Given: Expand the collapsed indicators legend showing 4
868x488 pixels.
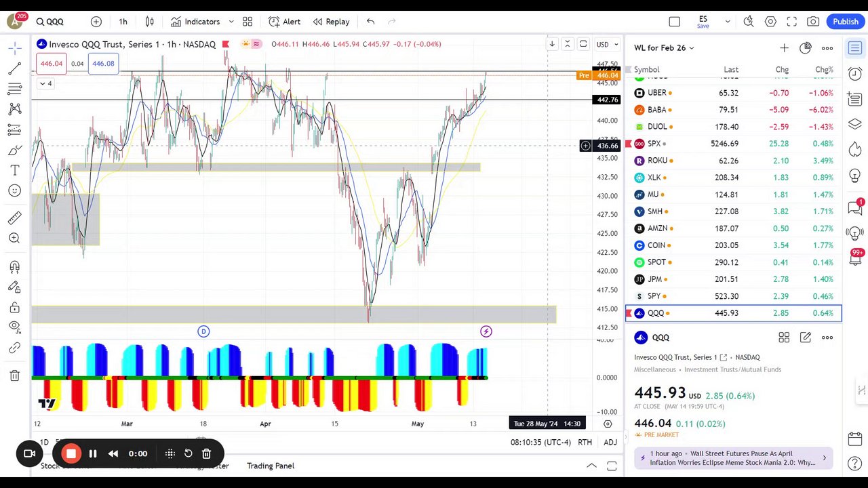Looking at the screenshot, I should pyautogui.click(x=45, y=83).
